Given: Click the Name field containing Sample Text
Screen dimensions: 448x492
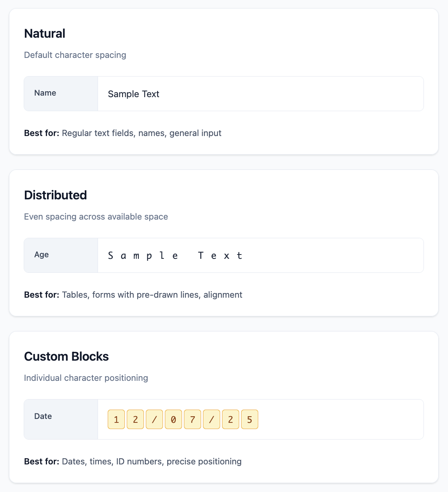Looking at the screenshot, I should [x=260, y=94].
